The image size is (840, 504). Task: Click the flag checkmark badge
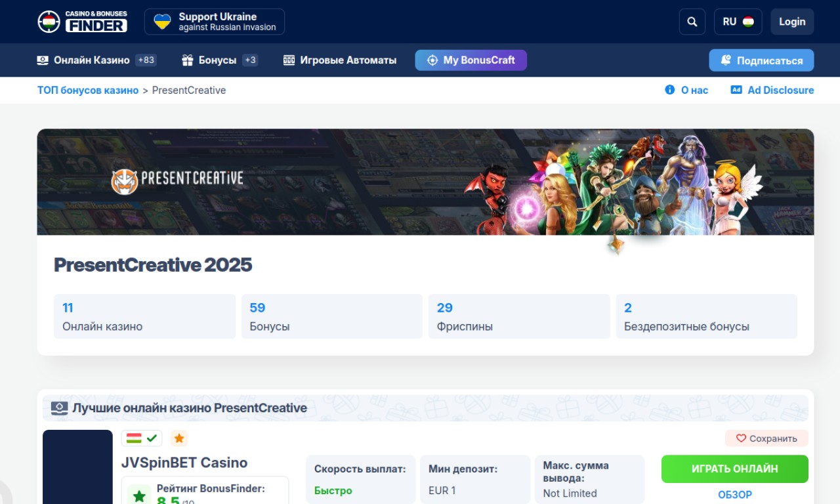pyautogui.click(x=142, y=438)
